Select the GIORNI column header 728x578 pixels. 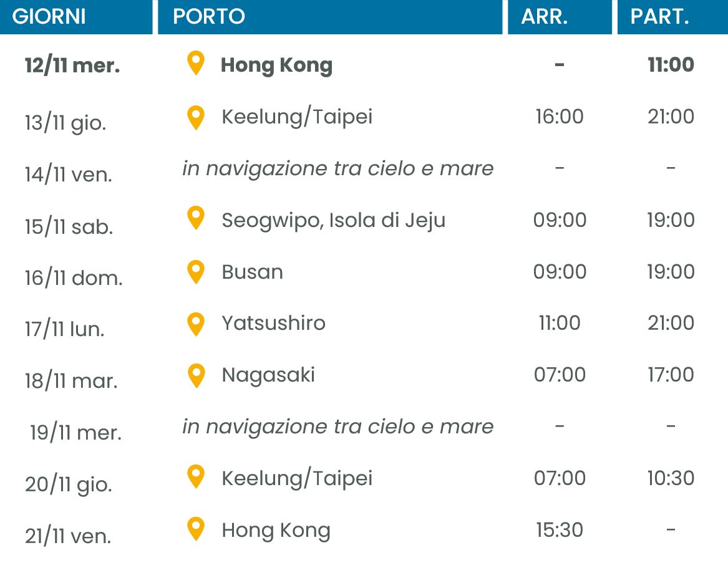coord(49,17)
